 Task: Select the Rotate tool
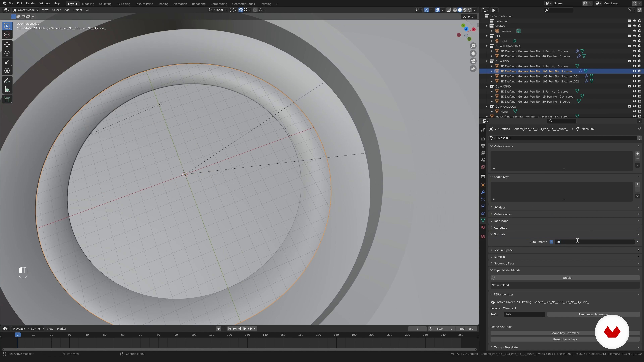pyautogui.click(x=7, y=53)
